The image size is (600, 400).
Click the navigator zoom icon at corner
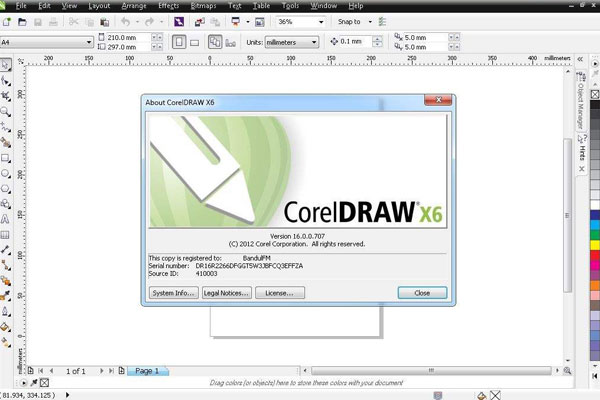point(567,371)
